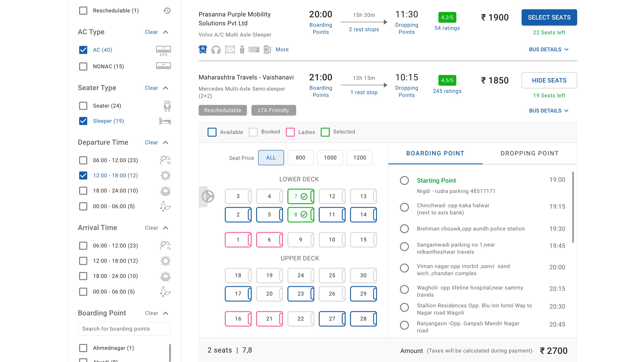The image size is (644, 362).
Task: Deselect seat 7 with green checkmark
Action: pos(300,196)
